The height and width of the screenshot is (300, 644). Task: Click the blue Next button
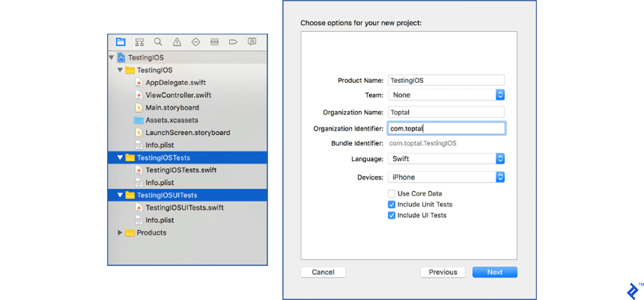495,272
